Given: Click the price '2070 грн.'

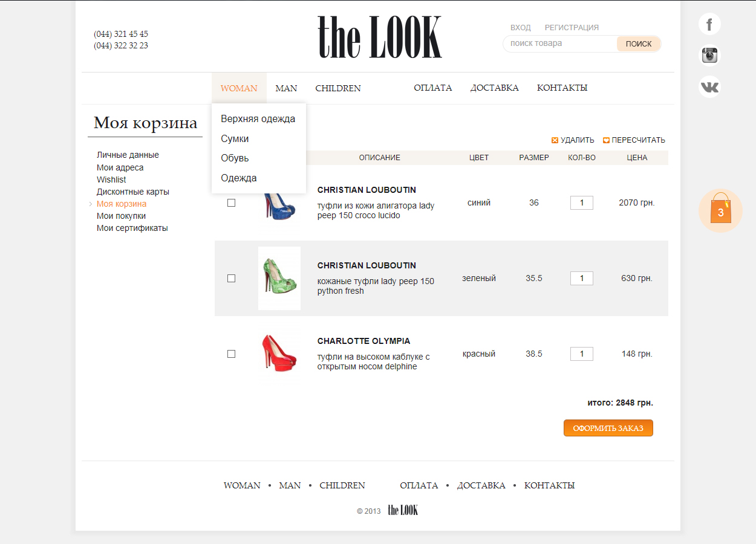Looking at the screenshot, I should pos(637,203).
